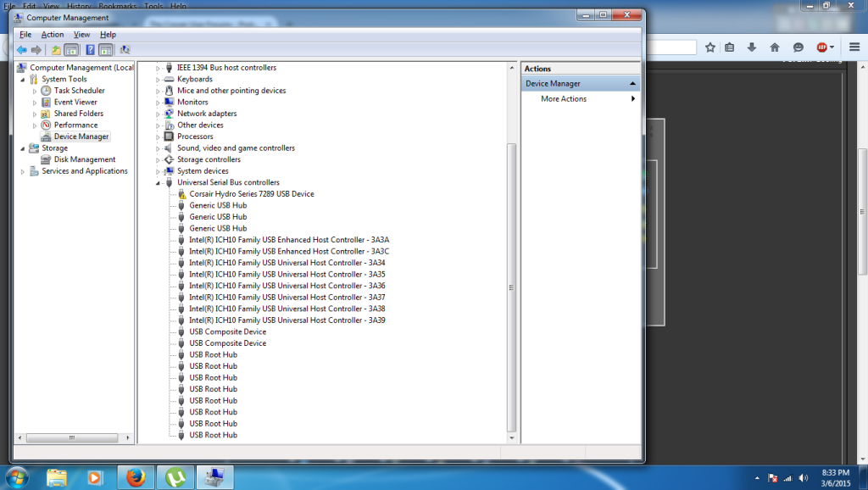The height and width of the screenshot is (490, 868).
Task: Click the device list scroll-down arrow
Action: click(511, 438)
